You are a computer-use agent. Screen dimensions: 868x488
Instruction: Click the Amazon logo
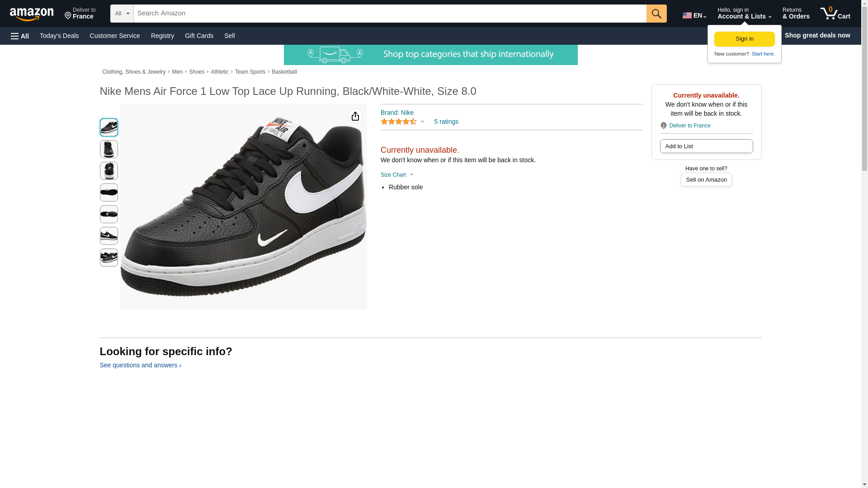(x=32, y=14)
